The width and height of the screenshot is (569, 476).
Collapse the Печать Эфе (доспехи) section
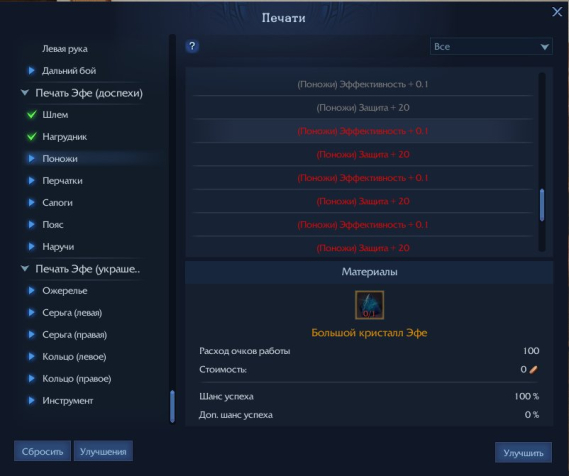[25, 93]
